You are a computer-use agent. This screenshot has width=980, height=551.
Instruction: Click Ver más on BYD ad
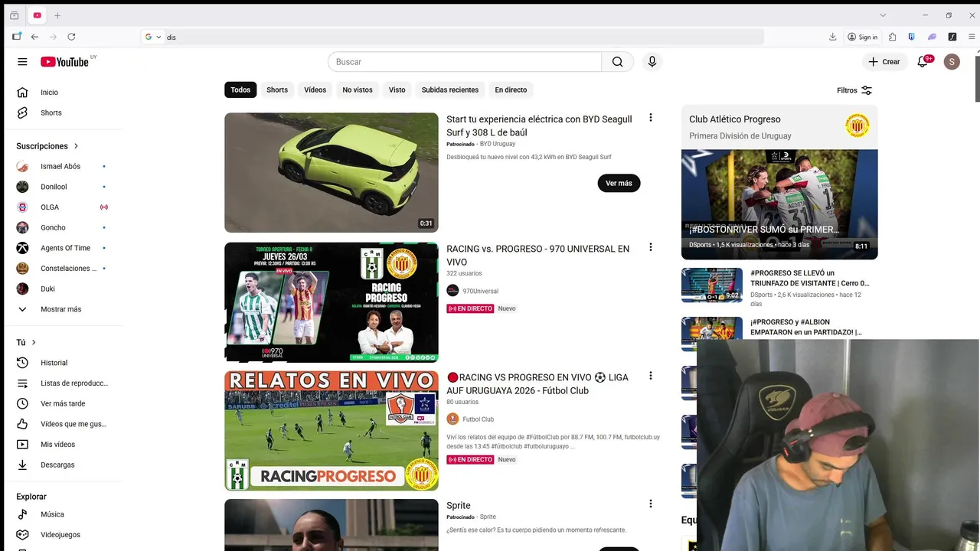click(619, 184)
